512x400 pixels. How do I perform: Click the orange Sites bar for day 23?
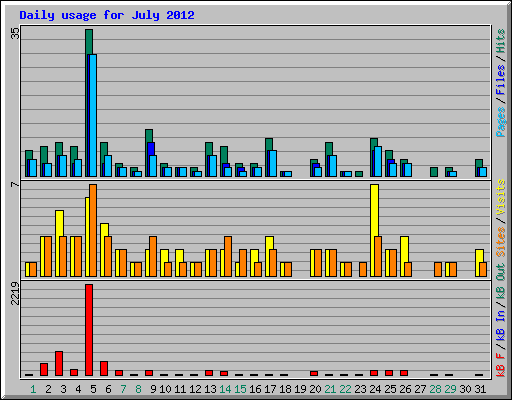[363, 269]
